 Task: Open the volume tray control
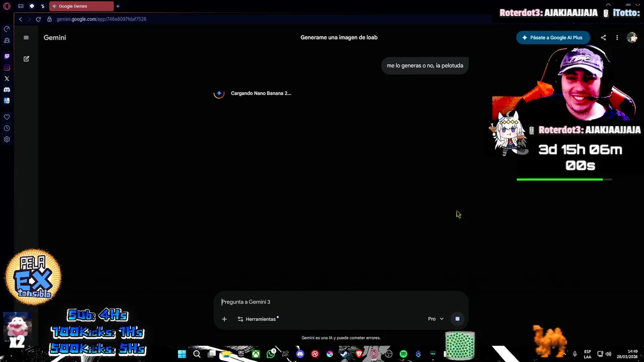pos(608,354)
